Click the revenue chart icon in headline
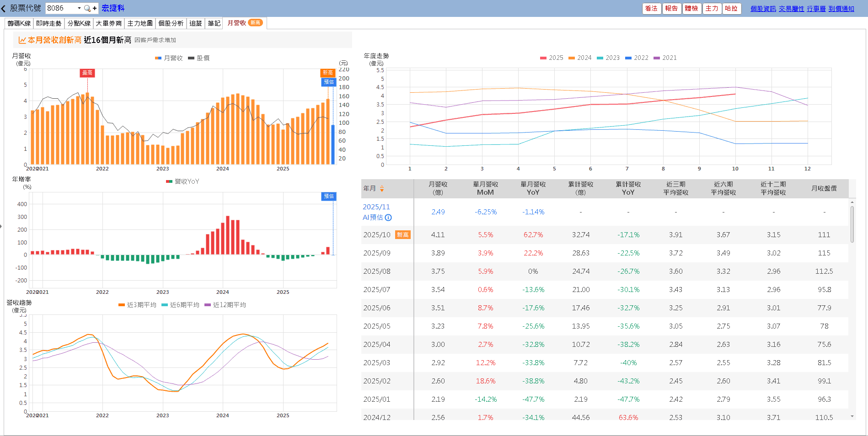 coord(22,40)
